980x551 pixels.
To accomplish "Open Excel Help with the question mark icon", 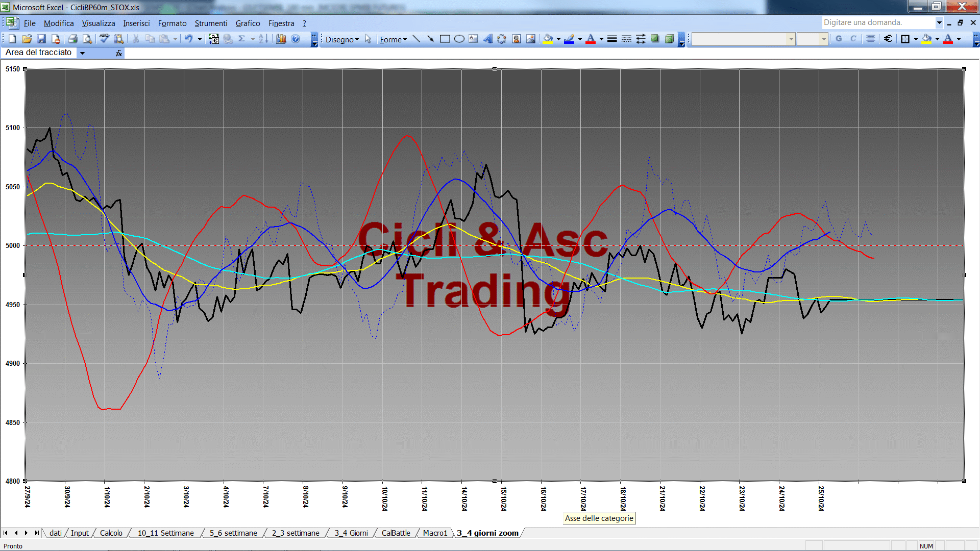I will click(296, 39).
